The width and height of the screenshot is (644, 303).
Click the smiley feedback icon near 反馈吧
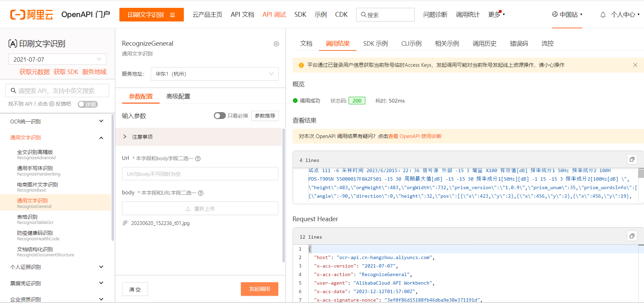pyautogui.click(x=52, y=104)
